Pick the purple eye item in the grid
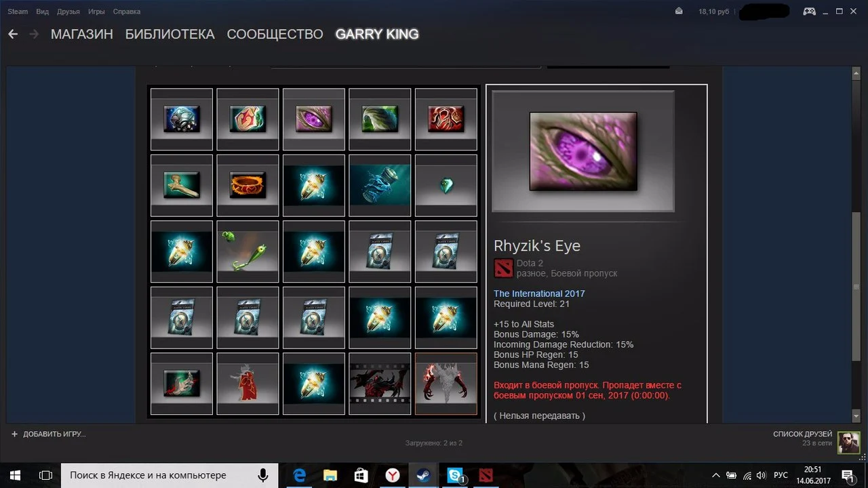This screenshot has height=488, width=868. coord(314,119)
